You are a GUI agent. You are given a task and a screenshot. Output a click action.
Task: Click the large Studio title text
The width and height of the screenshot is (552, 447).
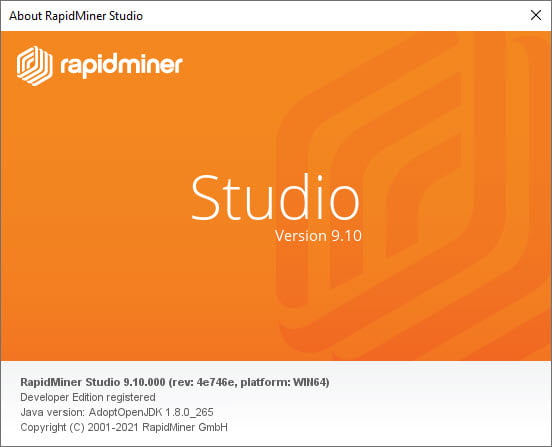click(x=275, y=197)
